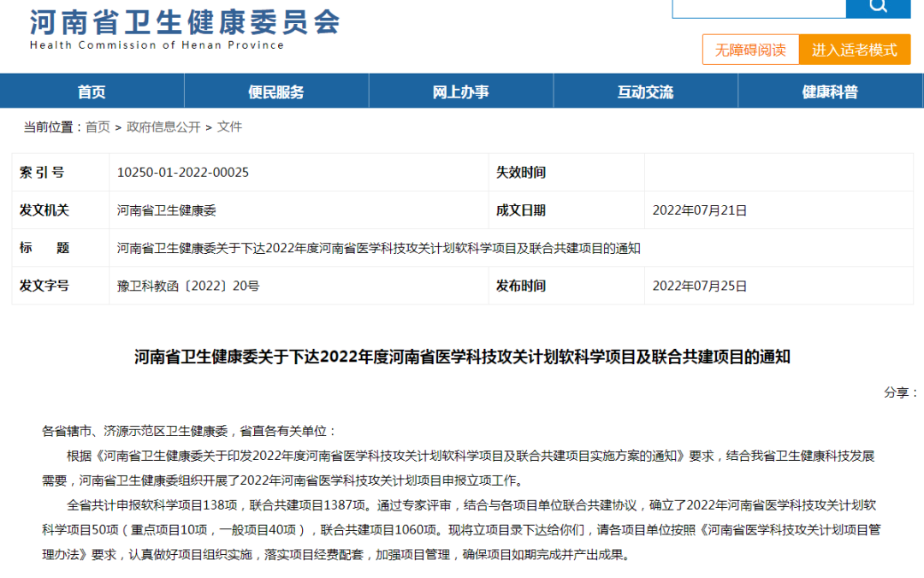The image size is (924, 578).
Task: Open 无障碍阅读 accessibility reading
Action: pyautogui.click(x=750, y=50)
